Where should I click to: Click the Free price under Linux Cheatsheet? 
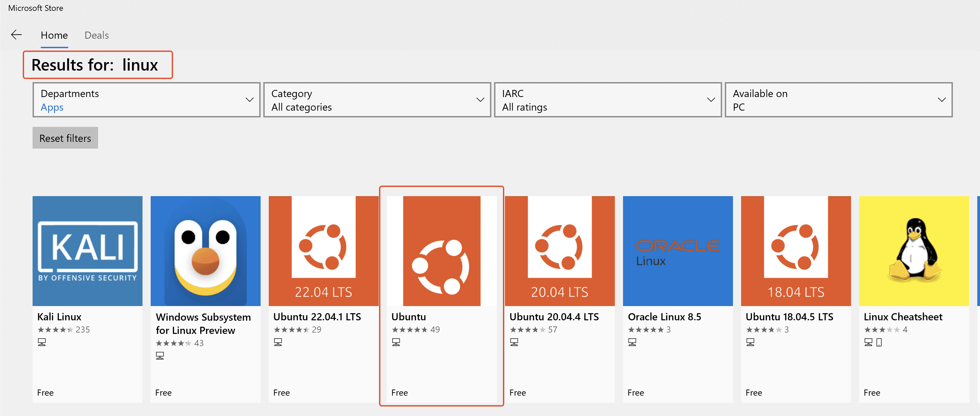tap(872, 393)
